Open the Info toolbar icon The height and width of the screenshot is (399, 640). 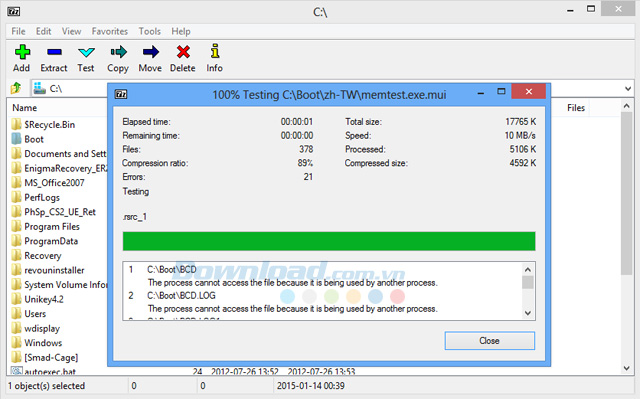(215, 51)
